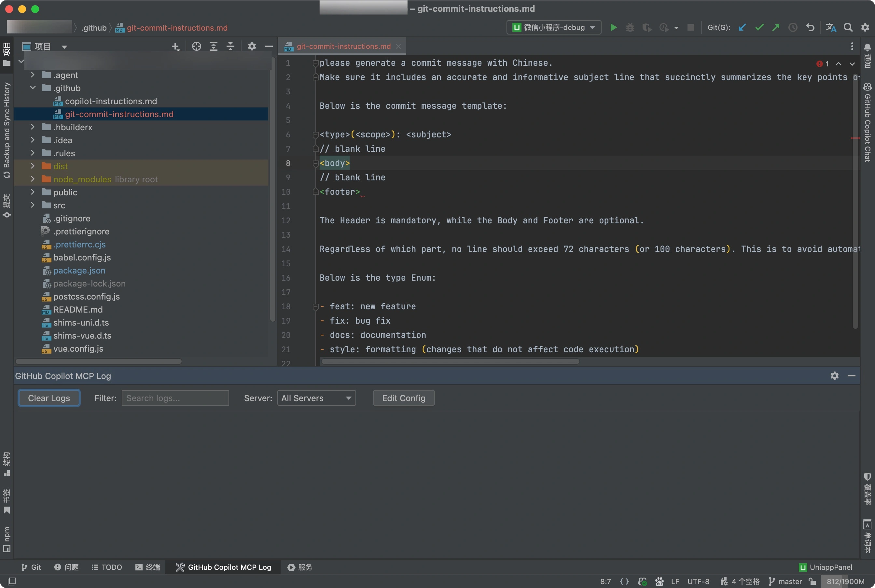Click Git rollback undo arrow icon
875x588 pixels.
[810, 27]
